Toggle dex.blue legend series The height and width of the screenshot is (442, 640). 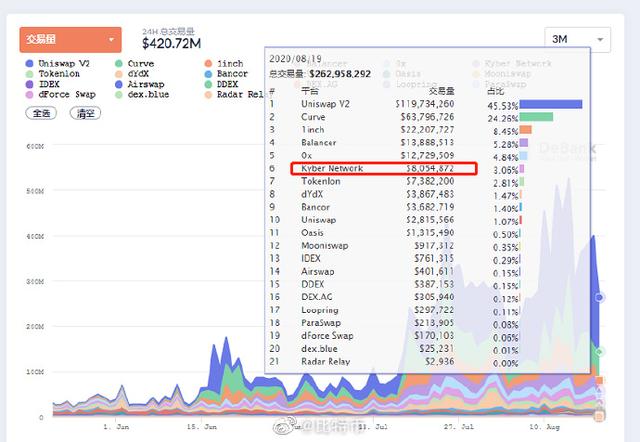click(142, 94)
